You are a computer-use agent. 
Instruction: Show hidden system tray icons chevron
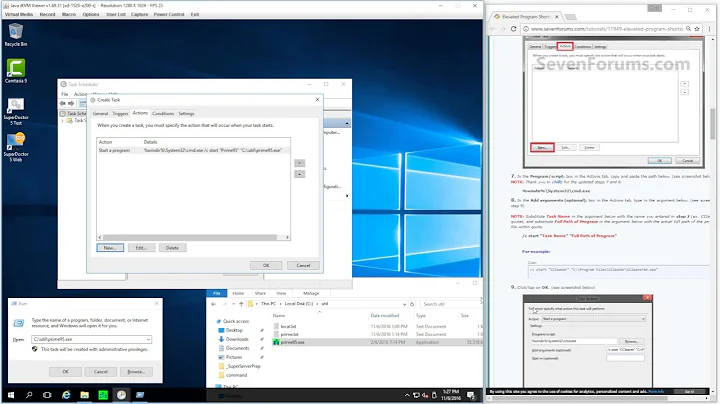[407, 395]
